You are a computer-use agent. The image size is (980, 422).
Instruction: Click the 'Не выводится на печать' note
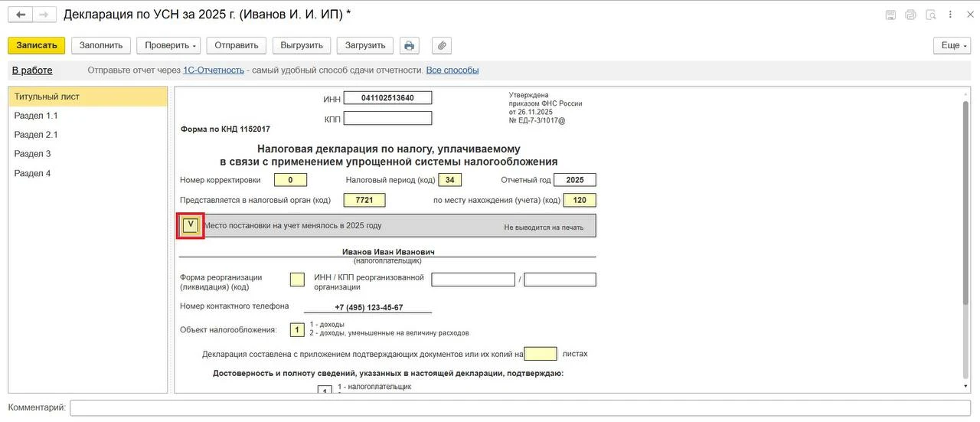(x=544, y=227)
